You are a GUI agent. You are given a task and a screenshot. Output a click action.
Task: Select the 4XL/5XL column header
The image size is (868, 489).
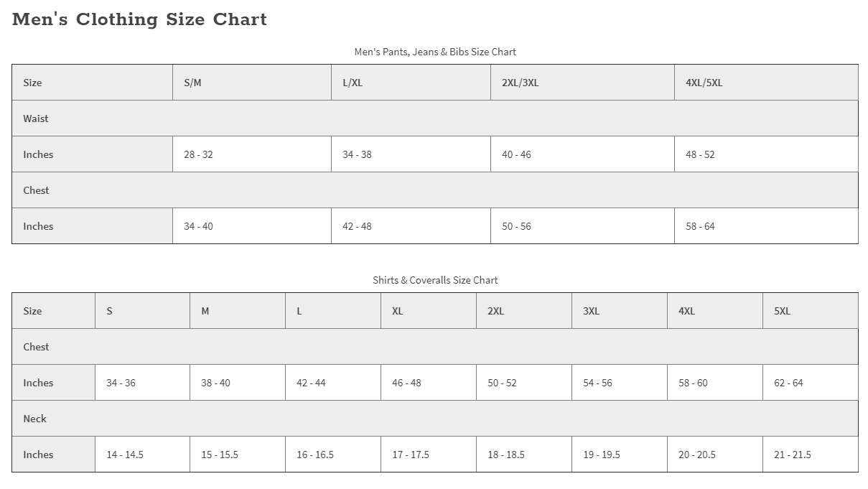[704, 83]
